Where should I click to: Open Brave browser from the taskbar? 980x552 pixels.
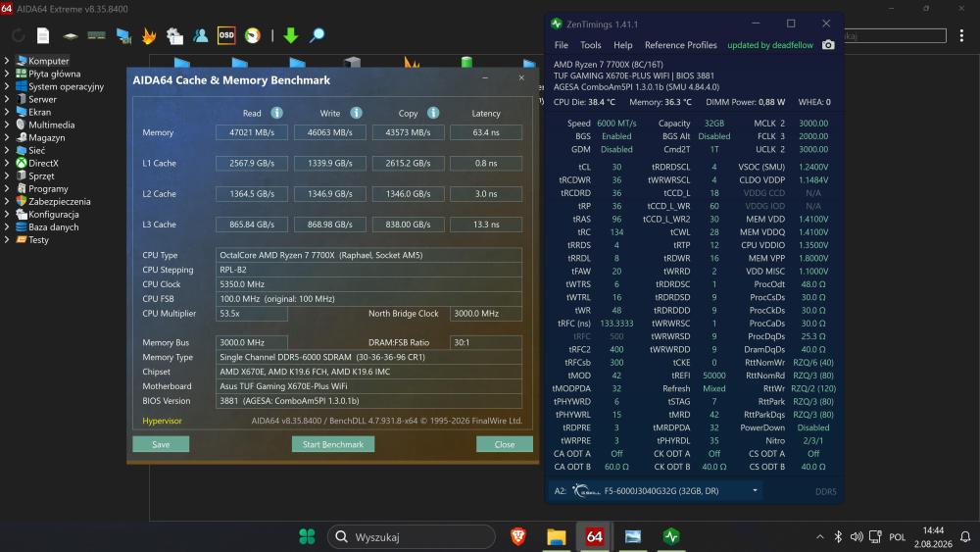pos(518,536)
